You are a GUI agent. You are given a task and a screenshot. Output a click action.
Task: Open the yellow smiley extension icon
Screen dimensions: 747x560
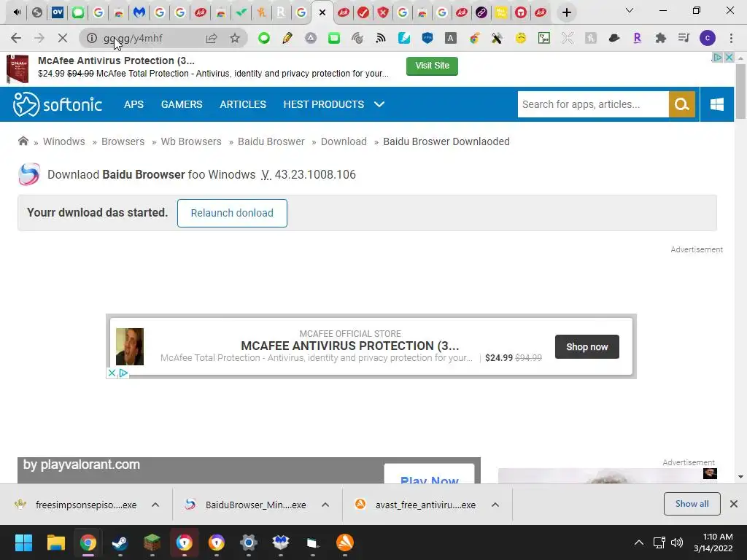[521, 38]
